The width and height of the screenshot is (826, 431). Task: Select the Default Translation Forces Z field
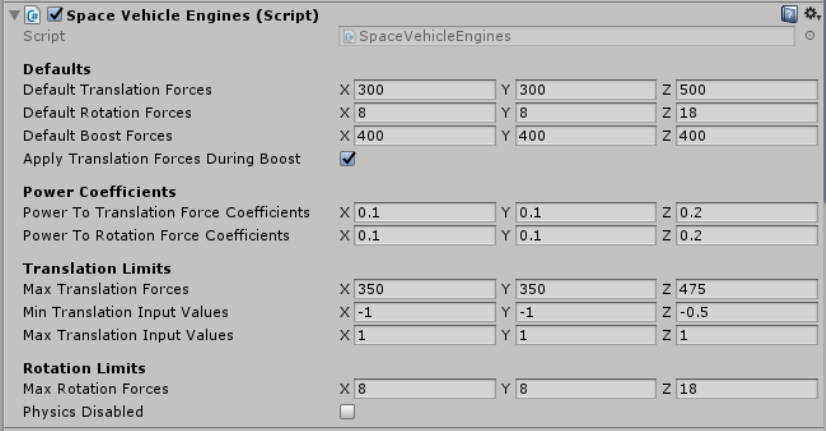pos(744,90)
